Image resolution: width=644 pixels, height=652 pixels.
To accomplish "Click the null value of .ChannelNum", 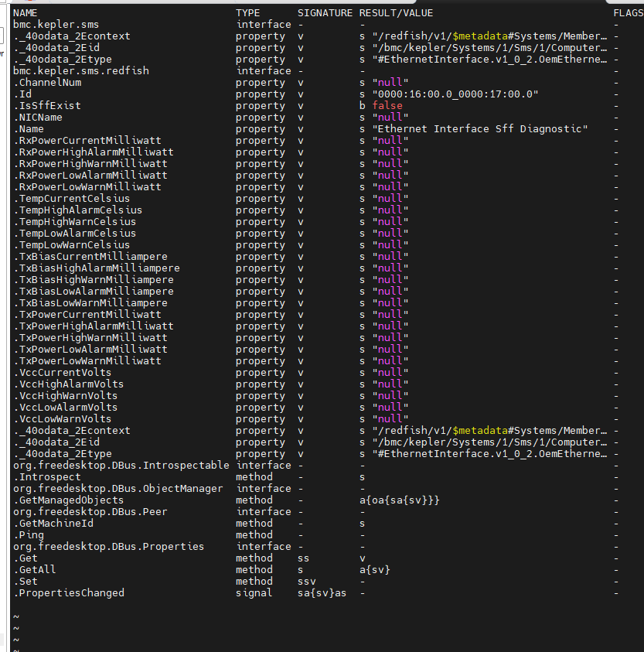I will tap(390, 82).
